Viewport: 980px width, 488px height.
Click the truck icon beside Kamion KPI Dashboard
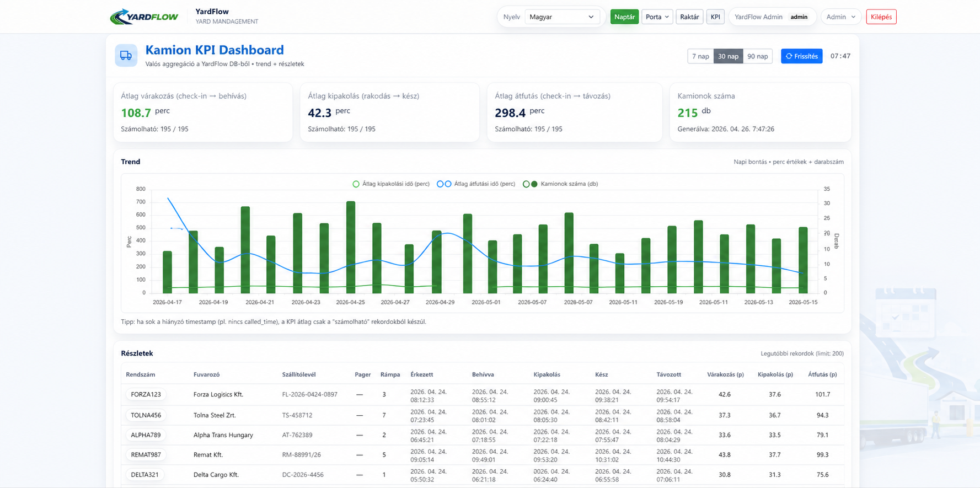pos(126,56)
